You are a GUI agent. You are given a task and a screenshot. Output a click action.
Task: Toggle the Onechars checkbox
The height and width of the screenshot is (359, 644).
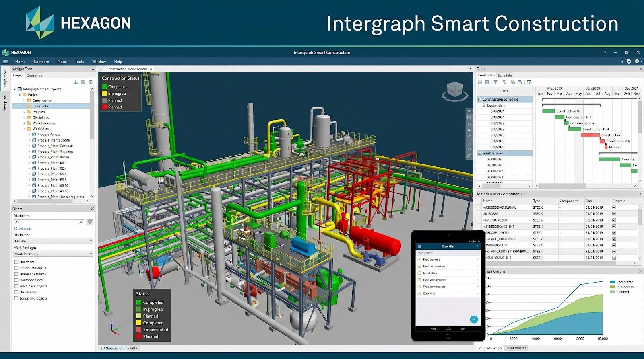click(16, 262)
